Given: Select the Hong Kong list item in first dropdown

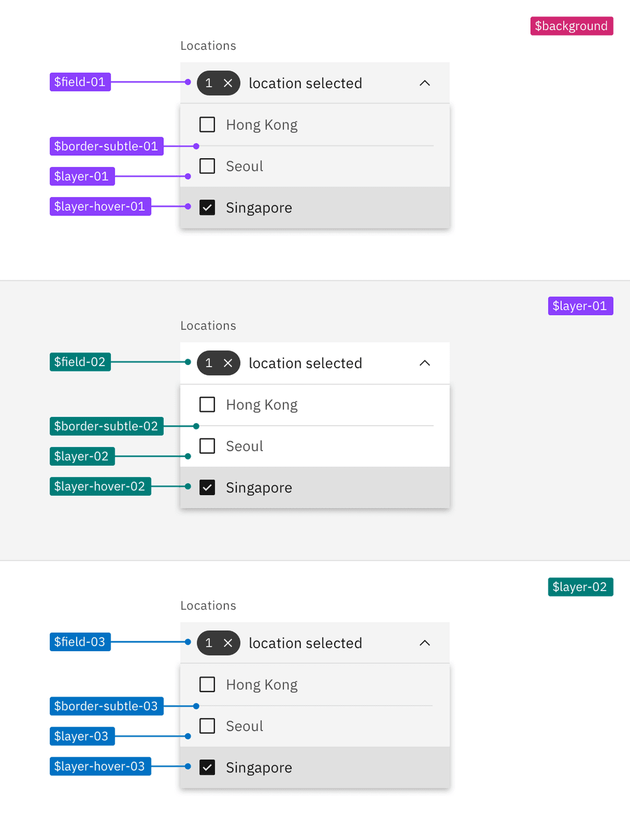Looking at the screenshot, I should pos(261,125).
